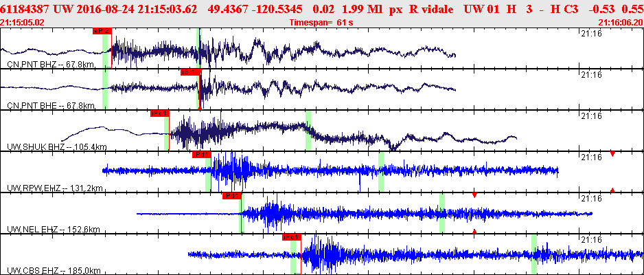Select the iS 1 pick flag on PNT BHE
The height and width of the screenshot is (275, 644).
(x=191, y=72)
